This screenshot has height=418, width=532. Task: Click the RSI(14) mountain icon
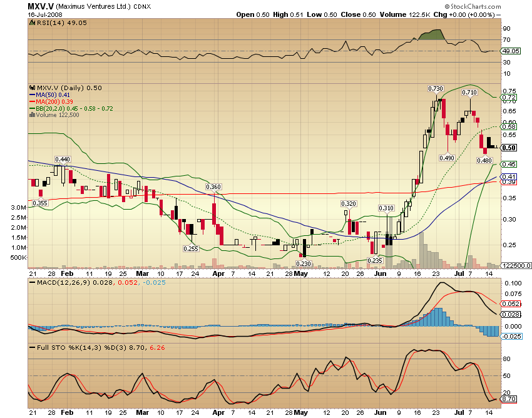click(x=32, y=23)
